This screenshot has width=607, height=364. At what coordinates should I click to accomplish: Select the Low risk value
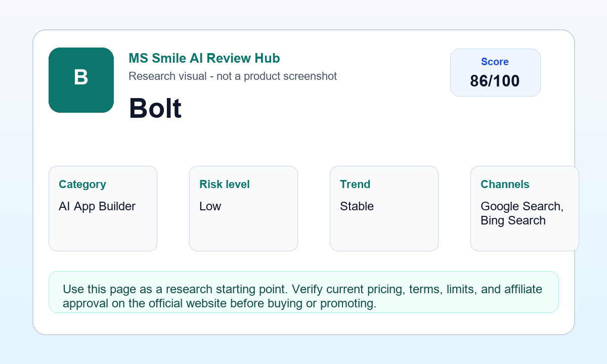click(210, 206)
